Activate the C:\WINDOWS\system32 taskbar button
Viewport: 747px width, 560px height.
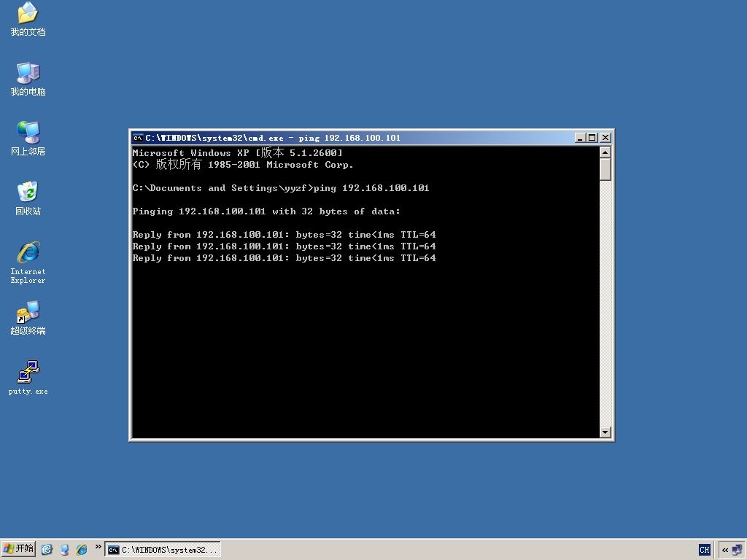click(163, 550)
